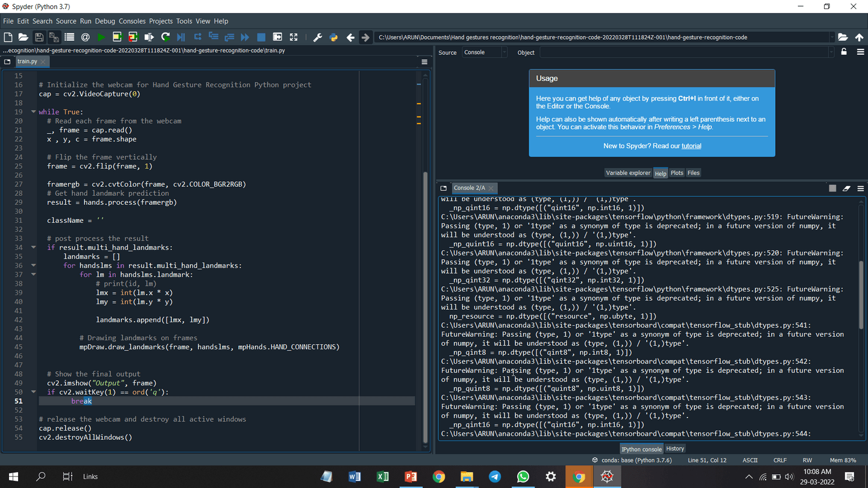Collapse if result.multi_hand_landmarks block
The width and height of the screenshot is (868, 488).
coord(34,248)
